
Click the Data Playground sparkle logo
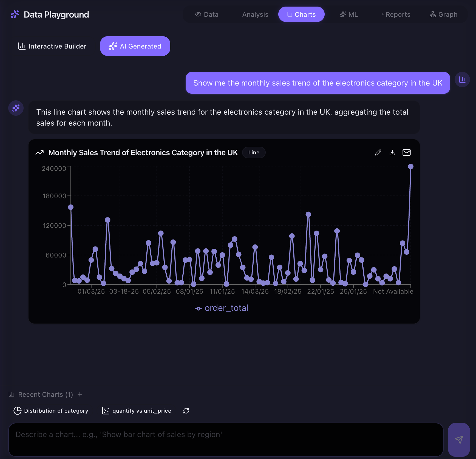(x=15, y=14)
